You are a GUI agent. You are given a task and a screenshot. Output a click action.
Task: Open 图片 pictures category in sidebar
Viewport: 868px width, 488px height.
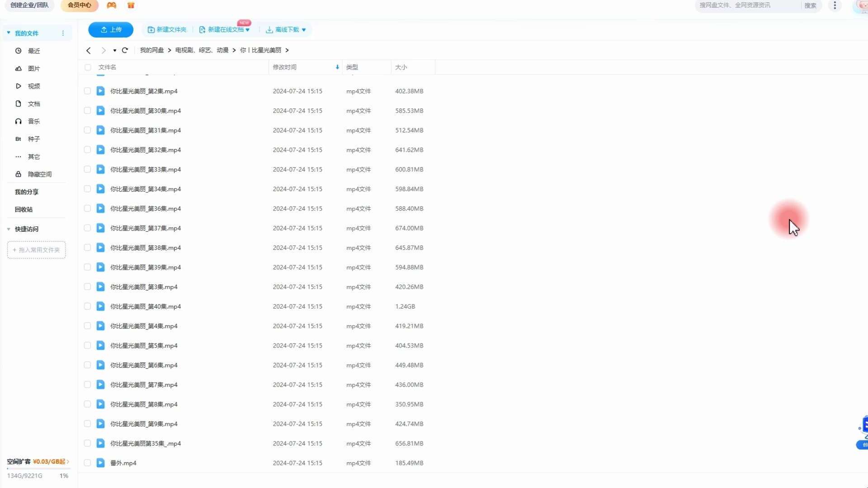pos(34,69)
